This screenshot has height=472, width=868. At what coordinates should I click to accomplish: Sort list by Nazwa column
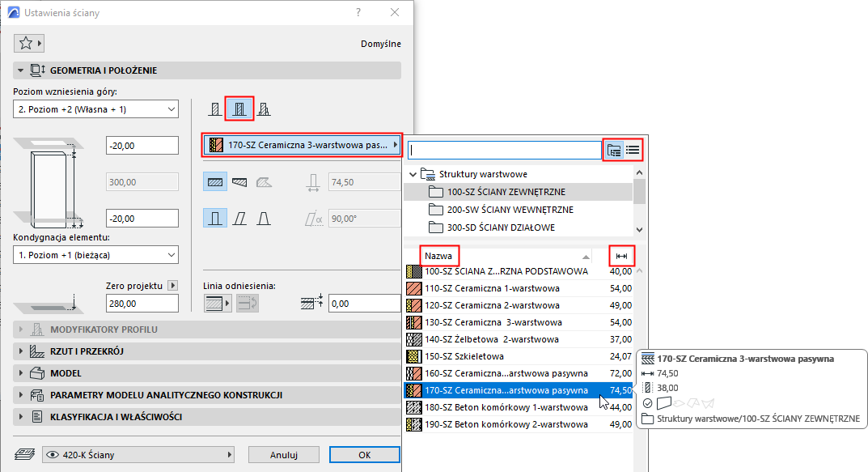pyautogui.click(x=438, y=256)
